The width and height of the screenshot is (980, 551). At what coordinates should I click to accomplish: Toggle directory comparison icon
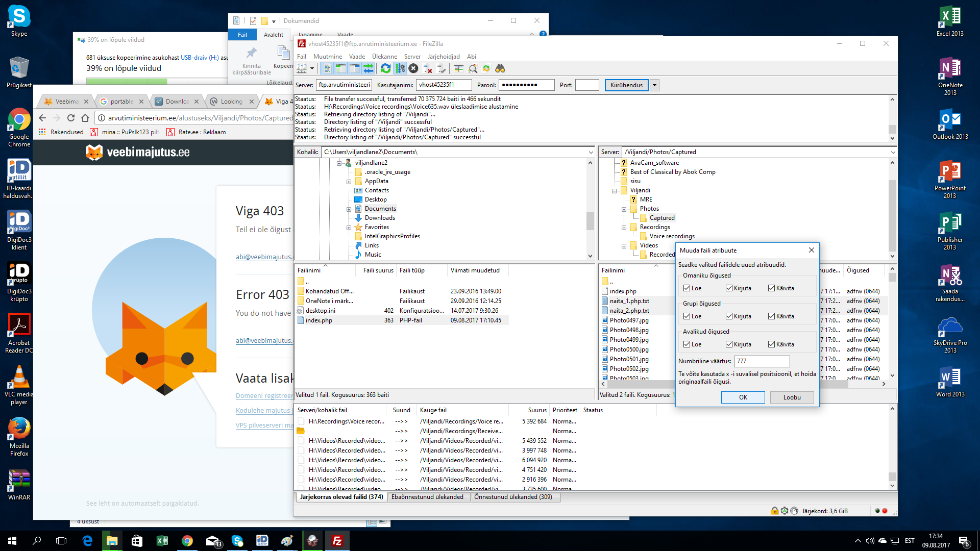(x=473, y=68)
